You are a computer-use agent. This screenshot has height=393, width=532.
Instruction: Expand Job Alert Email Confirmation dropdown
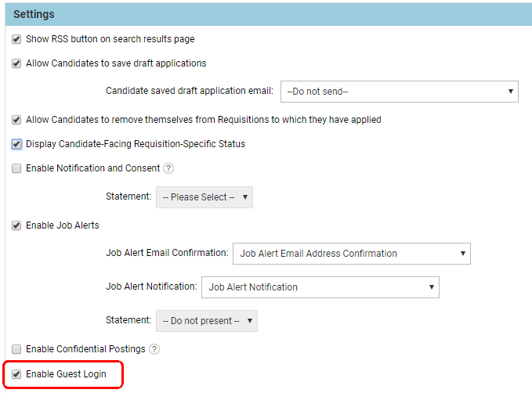pos(351,254)
